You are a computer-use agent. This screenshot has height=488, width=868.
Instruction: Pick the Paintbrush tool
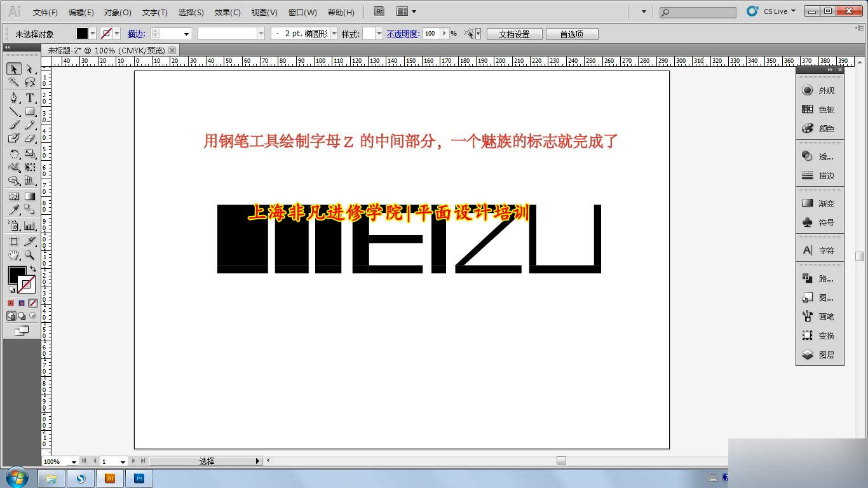coord(14,125)
